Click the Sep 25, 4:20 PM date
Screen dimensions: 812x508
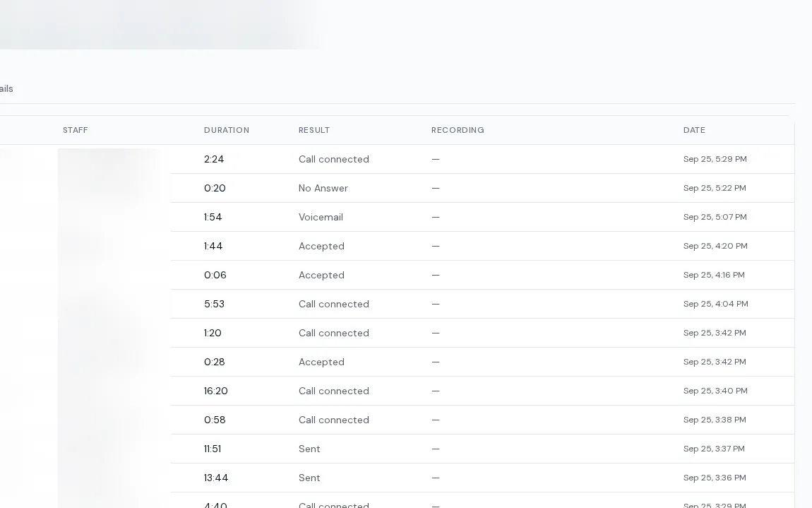pos(715,246)
